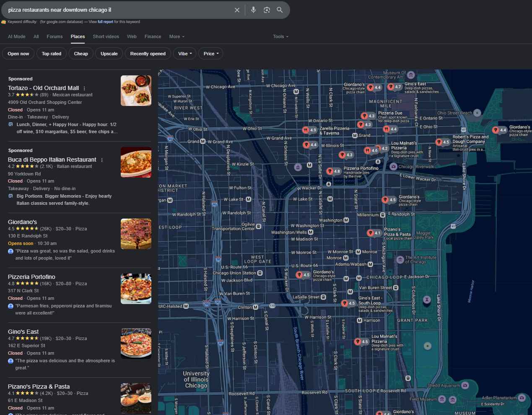The image size is (532, 415).
Task: Open the options menu beside Buca di Beppo
Action: [x=102, y=160]
